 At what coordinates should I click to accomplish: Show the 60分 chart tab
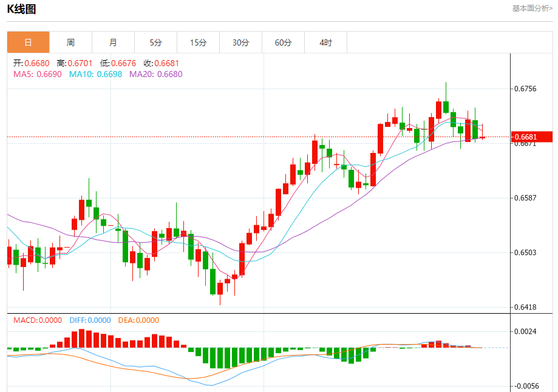coord(283,42)
